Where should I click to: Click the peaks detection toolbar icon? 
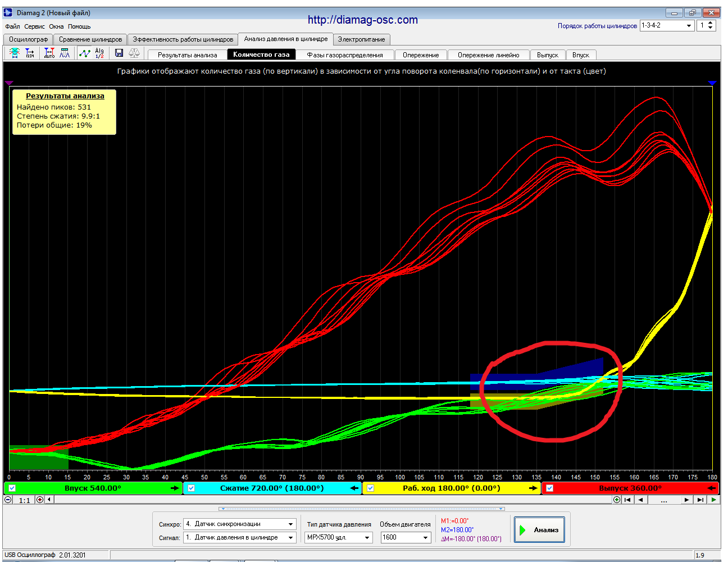pyautogui.click(x=65, y=53)
